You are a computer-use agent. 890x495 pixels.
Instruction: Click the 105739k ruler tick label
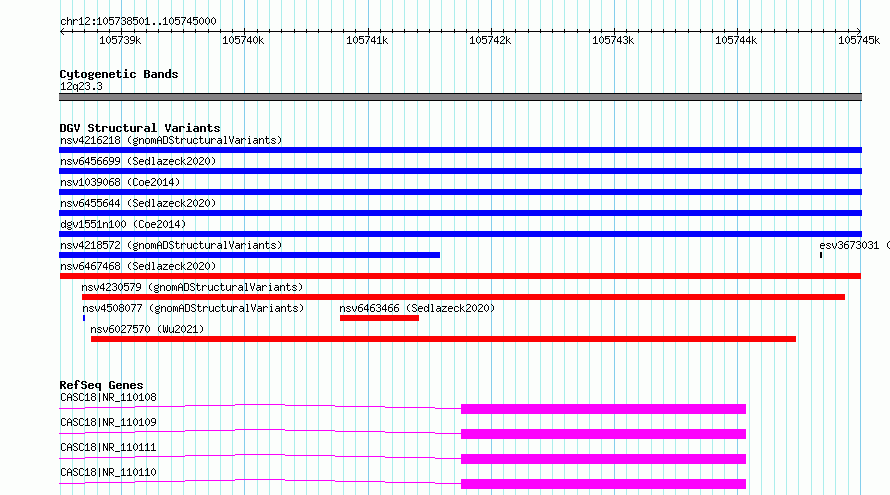click(x=120, y=40)
